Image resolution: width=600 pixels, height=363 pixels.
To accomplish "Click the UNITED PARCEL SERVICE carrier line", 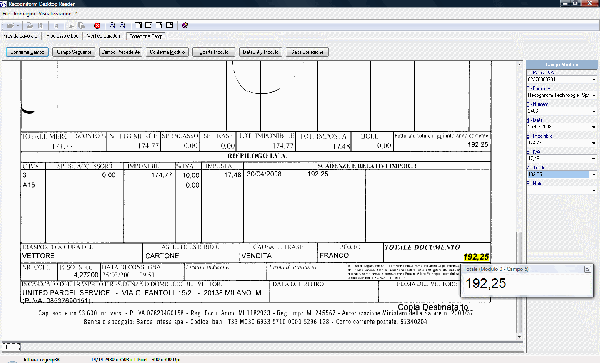I will [x=141, y=293].
